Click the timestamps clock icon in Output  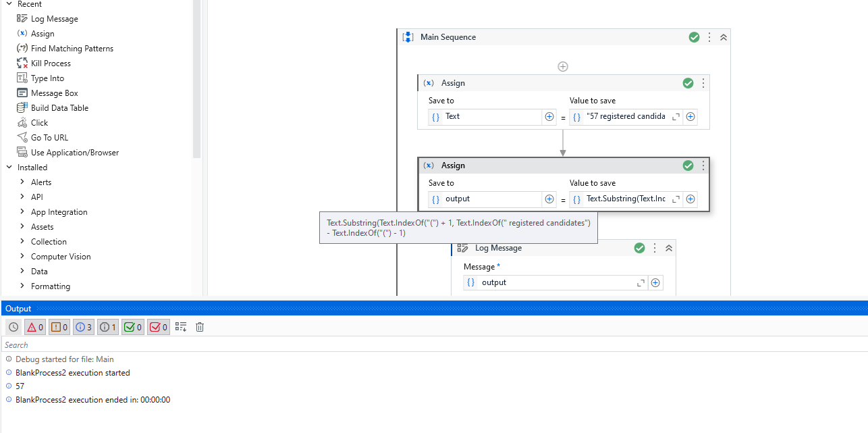coord(13,327)
